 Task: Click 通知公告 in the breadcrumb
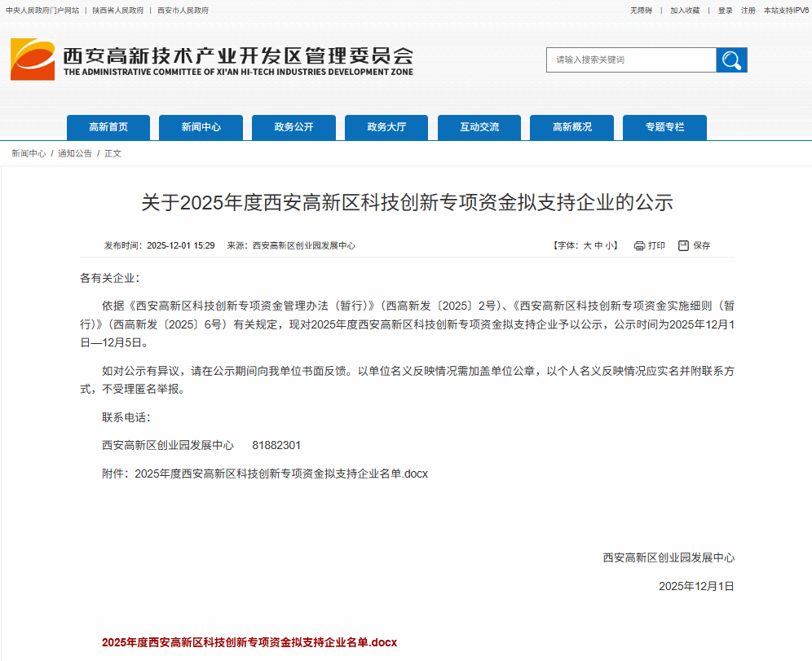tap(75, 153)
